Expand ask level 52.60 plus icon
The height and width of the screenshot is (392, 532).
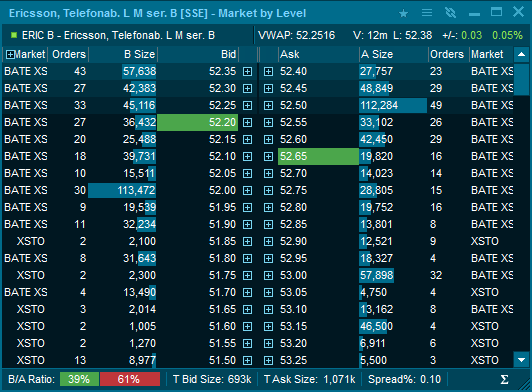268,139
